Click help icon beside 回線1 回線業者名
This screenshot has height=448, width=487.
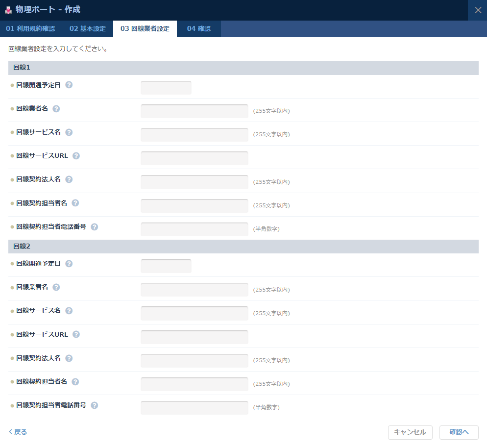click(56, 109)
